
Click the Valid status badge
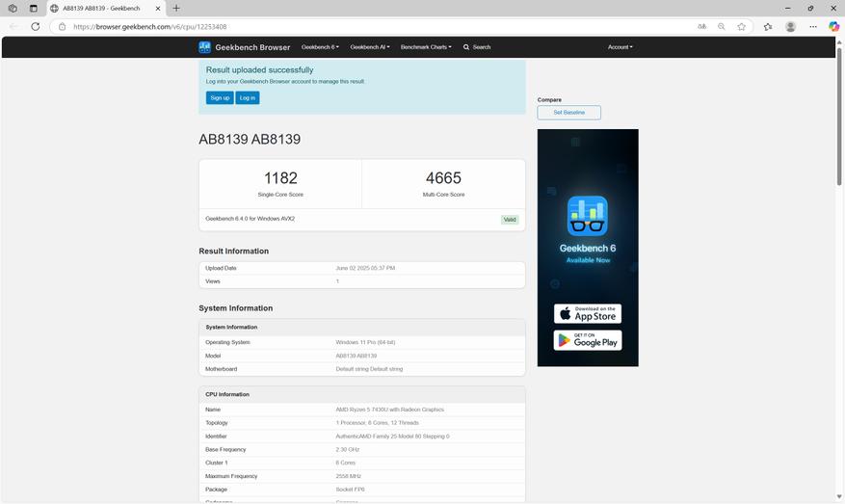pyautogui.click(x=510, y=220)
